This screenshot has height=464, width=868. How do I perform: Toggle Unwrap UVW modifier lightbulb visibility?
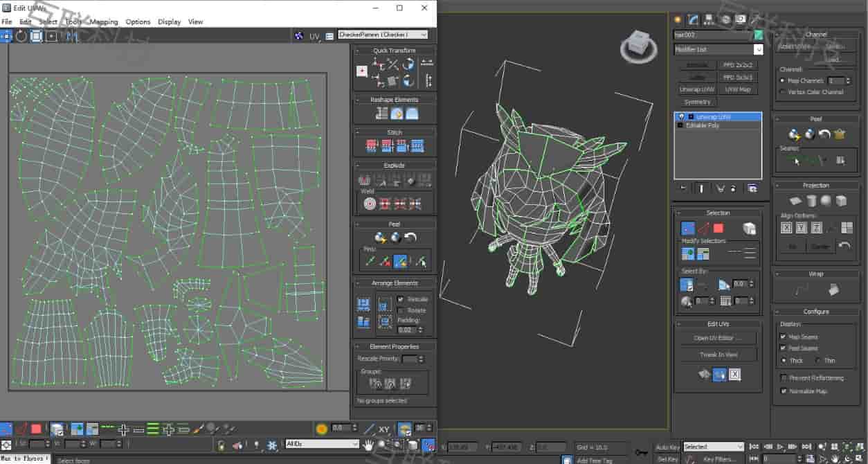[x=682, y=117]
